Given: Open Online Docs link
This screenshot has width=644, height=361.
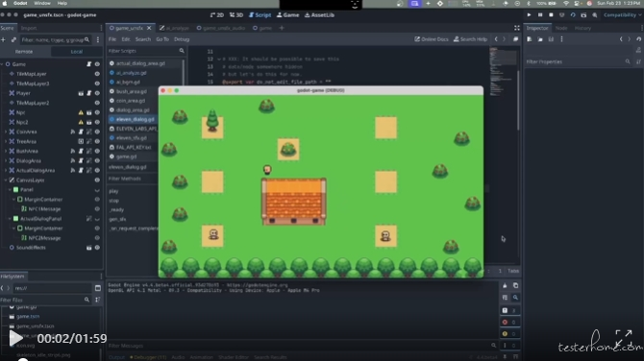Looking at the screenshot, I should 432,39.
